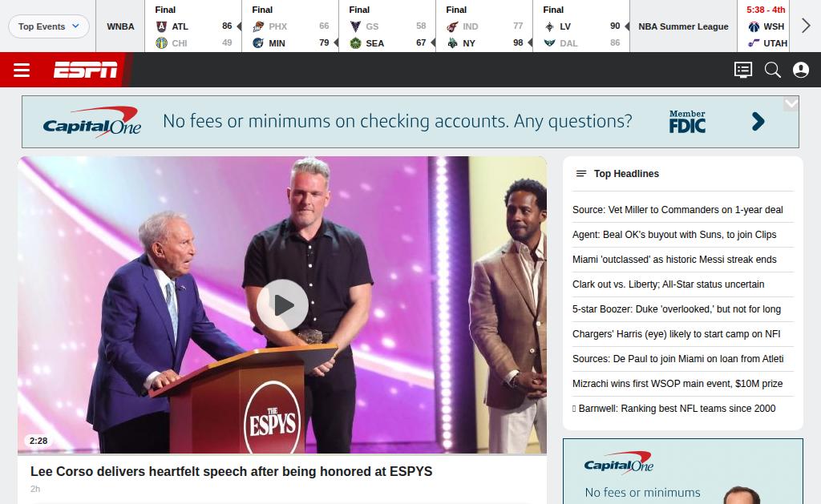Click the Utah Jazz team logo

click(x=754, y=43)
